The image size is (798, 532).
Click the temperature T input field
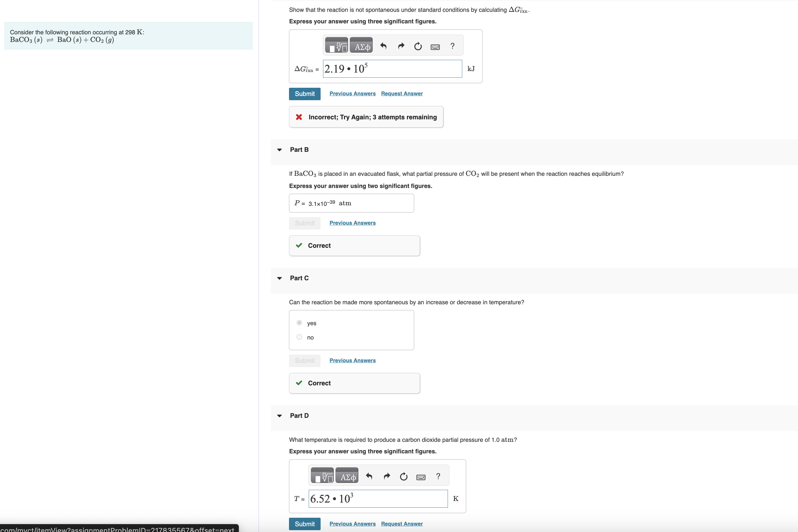click(378, 499)
